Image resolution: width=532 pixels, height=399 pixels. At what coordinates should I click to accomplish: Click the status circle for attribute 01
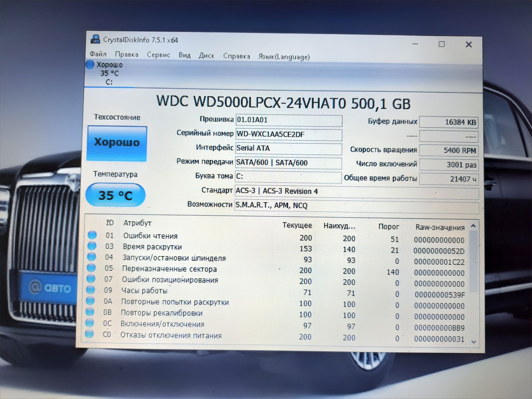[x=92, y=235]
